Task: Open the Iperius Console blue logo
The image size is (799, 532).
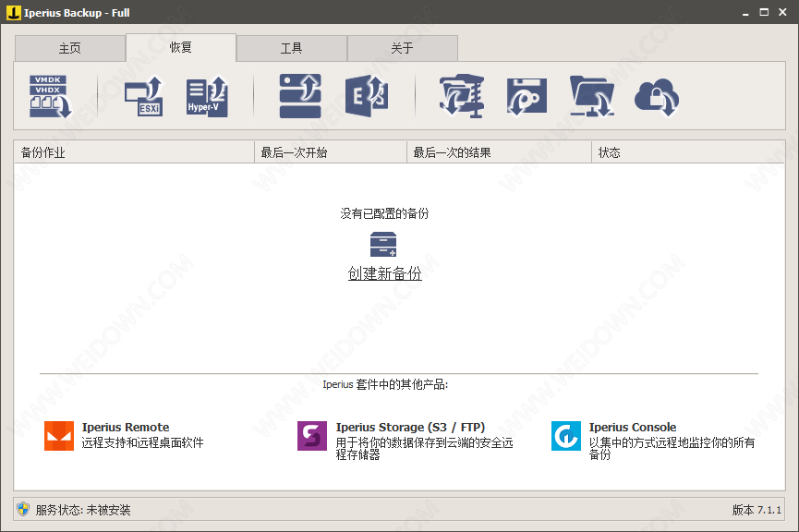Action: point(565,436)
